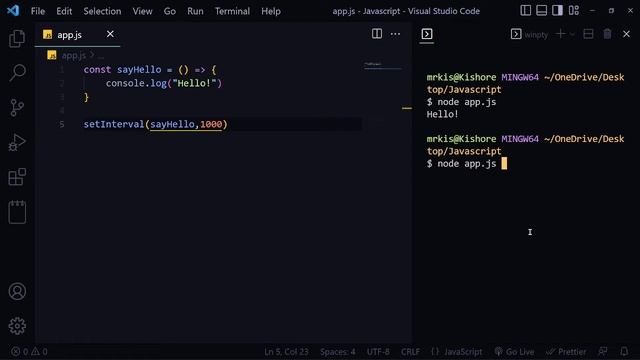Click sayHello in line 1
The image size is (640, 360).
(139, 69)
